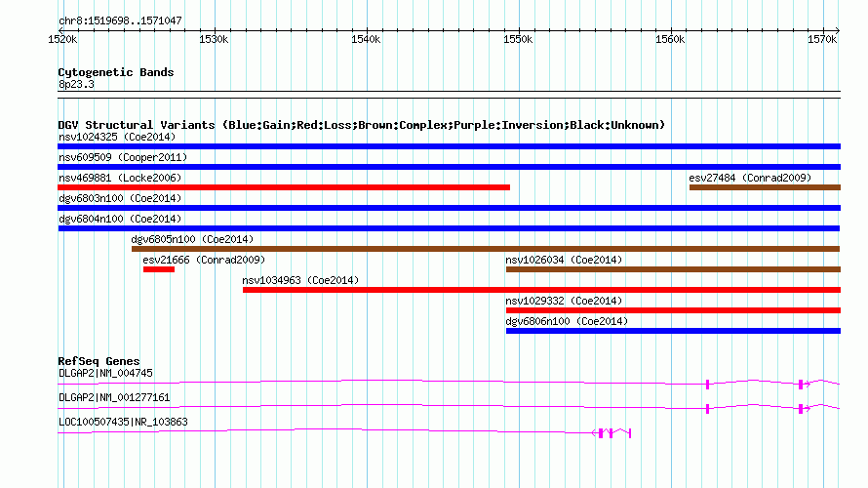Click the blue dgv6803n100 variant bar
Viewport: 868px width, 488px height.
[449, 208]
